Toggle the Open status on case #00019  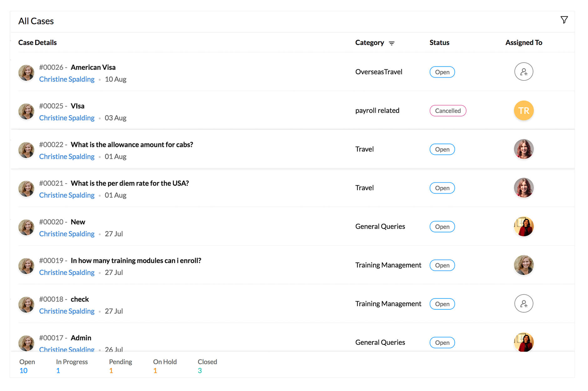[442, 265]
